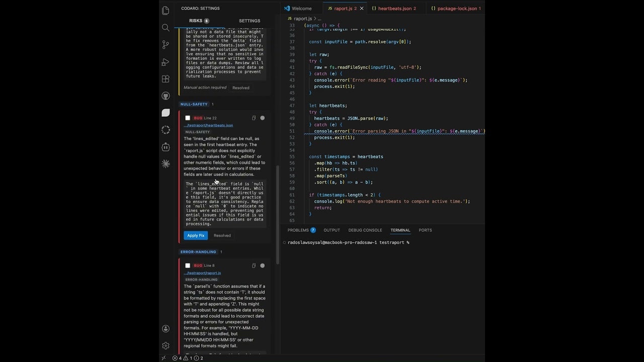
Task: Click the RISKS count badge 6
Action: pos(207,21)
